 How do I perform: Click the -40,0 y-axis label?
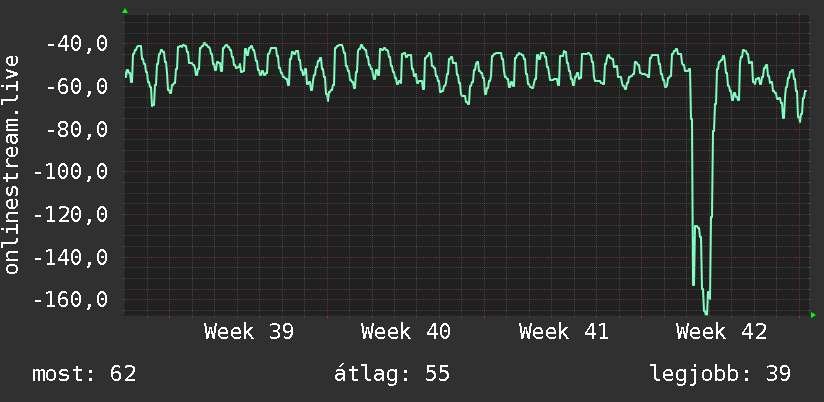(77, 44)
